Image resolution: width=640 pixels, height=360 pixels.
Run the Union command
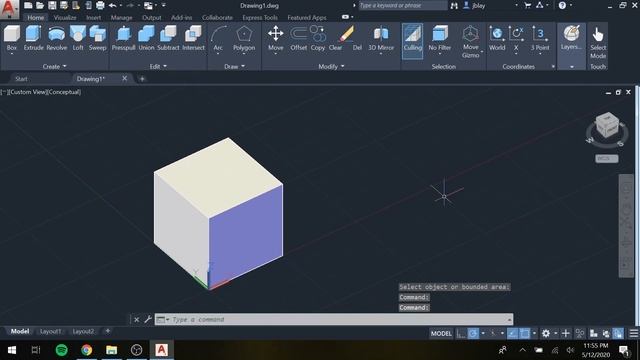coord(146,38)
